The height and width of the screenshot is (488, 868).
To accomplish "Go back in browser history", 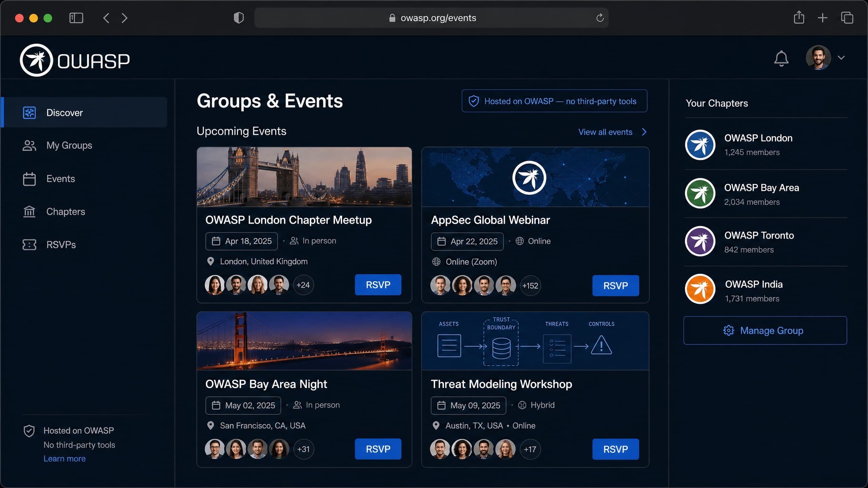I will pyautogui.click(x=106, y=18).
